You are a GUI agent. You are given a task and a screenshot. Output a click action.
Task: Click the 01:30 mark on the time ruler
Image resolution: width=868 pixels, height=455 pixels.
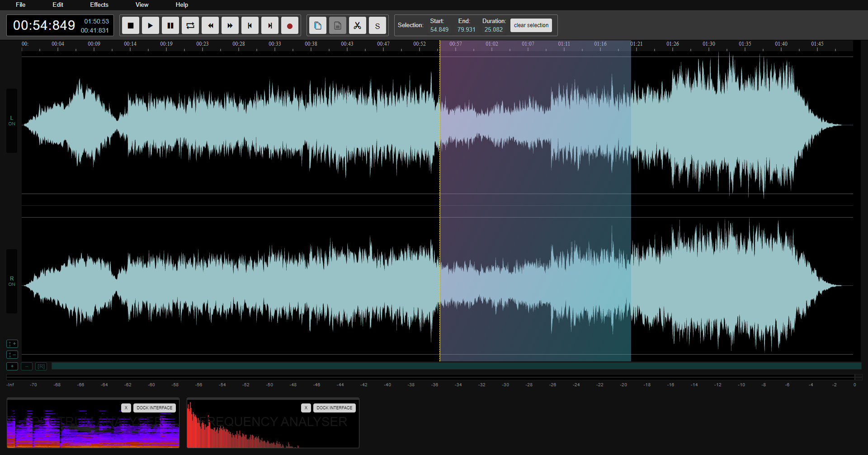point(709,44)
